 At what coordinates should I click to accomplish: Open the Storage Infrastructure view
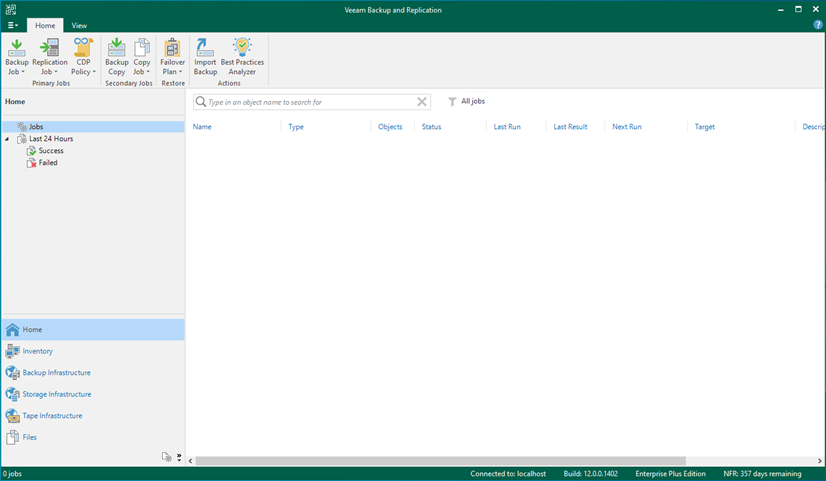[x=93, y=394]
